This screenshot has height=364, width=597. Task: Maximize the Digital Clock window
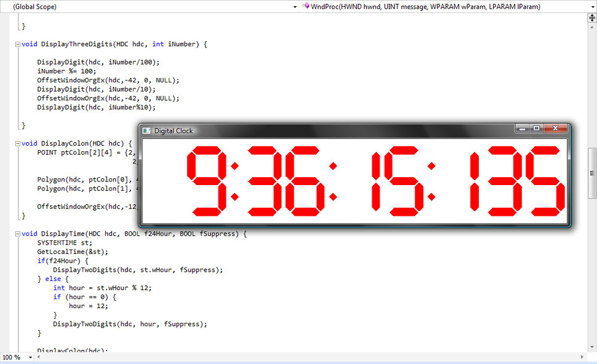537,129
